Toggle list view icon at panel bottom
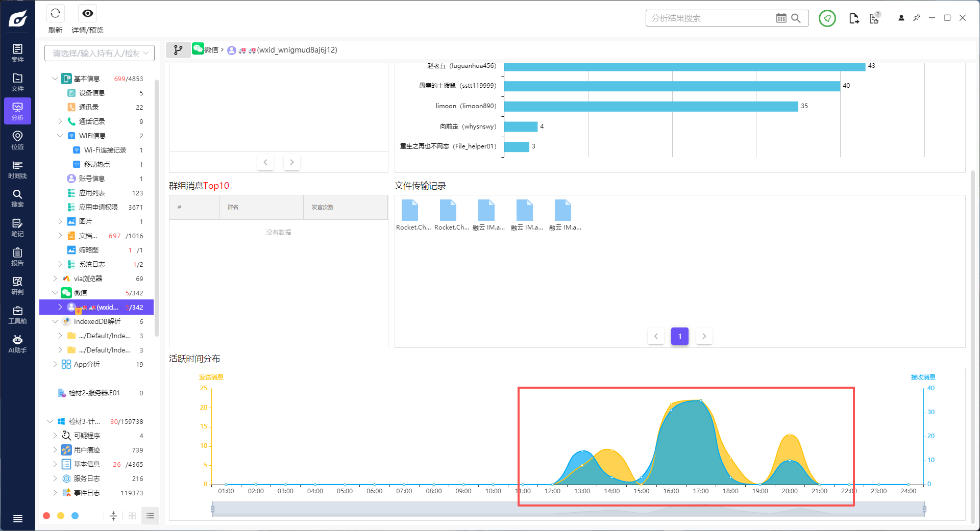Screen dimensions: 980x531 point(150,516)
